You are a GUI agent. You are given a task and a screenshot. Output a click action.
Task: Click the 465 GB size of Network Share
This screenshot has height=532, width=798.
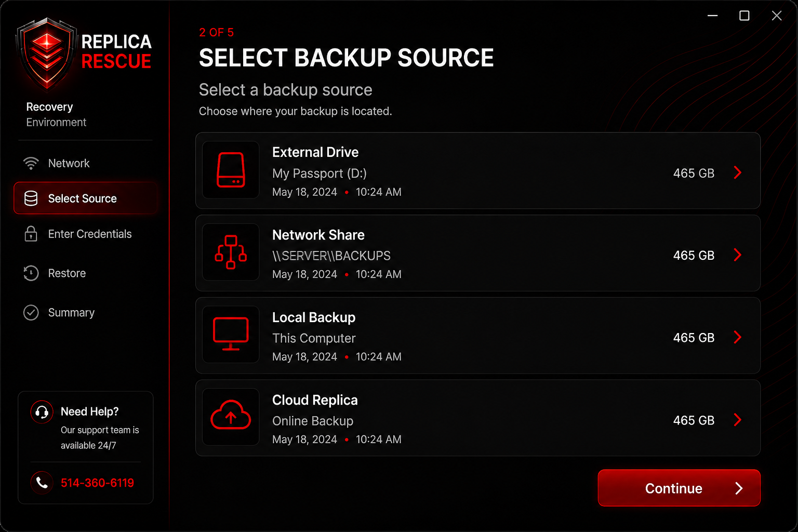click(694, 255)
